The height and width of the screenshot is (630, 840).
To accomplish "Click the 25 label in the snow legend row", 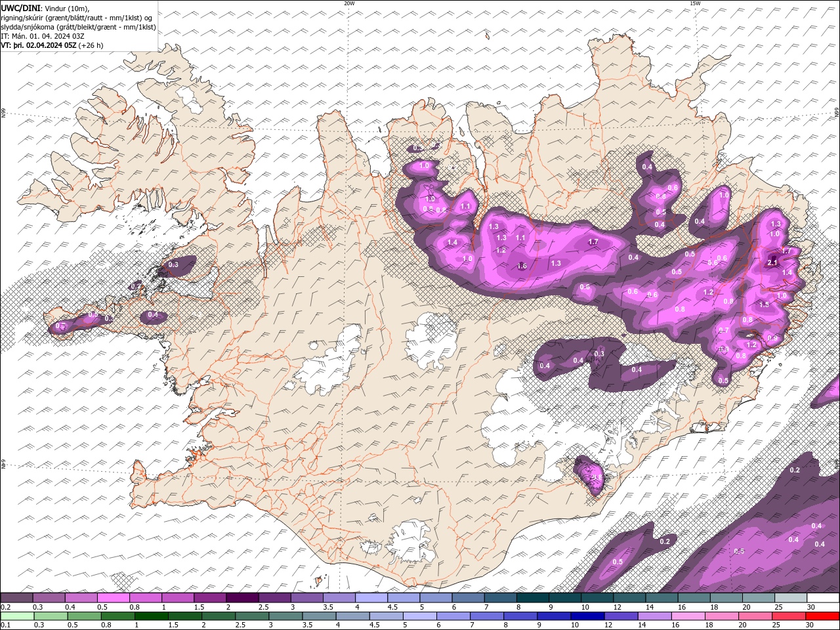I will 779,607.
